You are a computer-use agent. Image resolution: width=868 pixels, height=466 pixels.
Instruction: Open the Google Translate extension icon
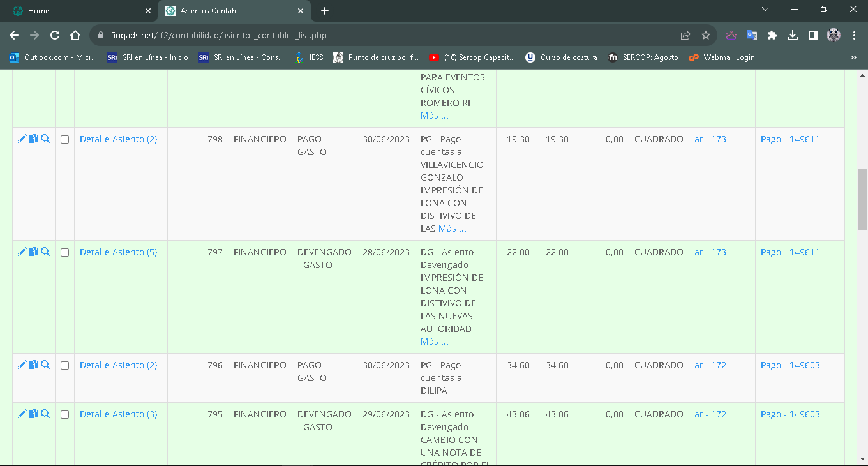tap(752, 36)
